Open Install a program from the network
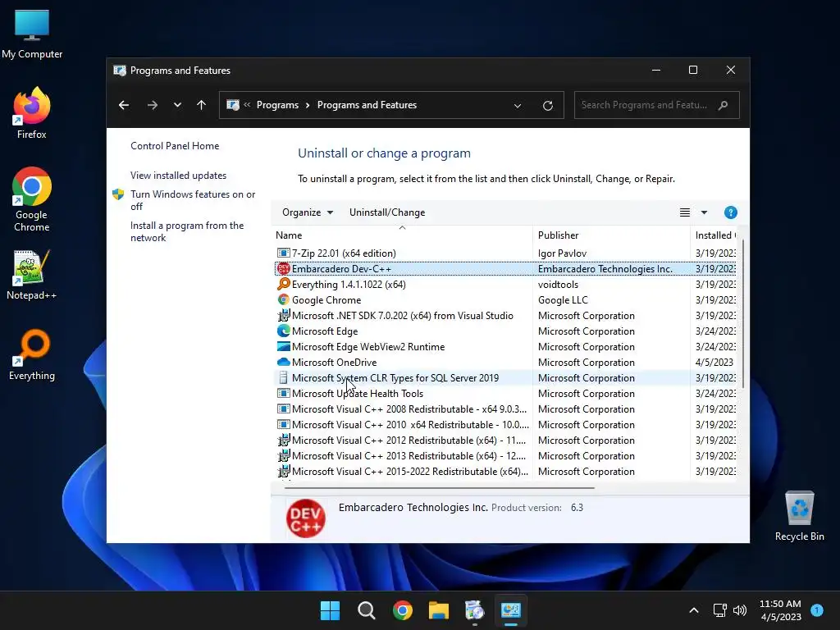The width and height of the screenshot is (840, 630). click(187, 231)
